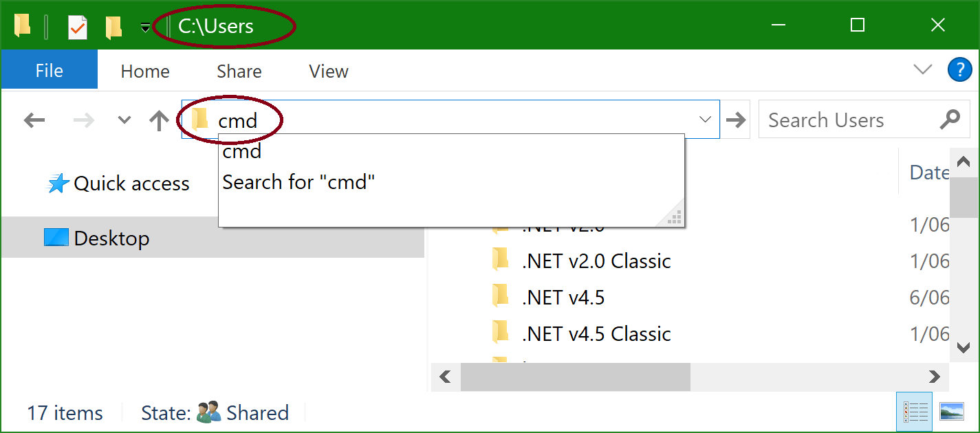This screenshot has height=433, width=980.
Task: Open the Help question mark icon
Action: (959, 70)
